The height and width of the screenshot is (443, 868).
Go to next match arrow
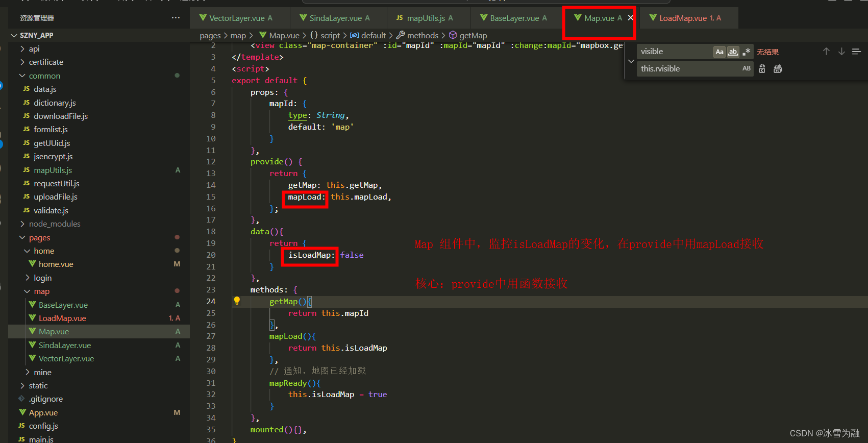click(x=841, y=52)
